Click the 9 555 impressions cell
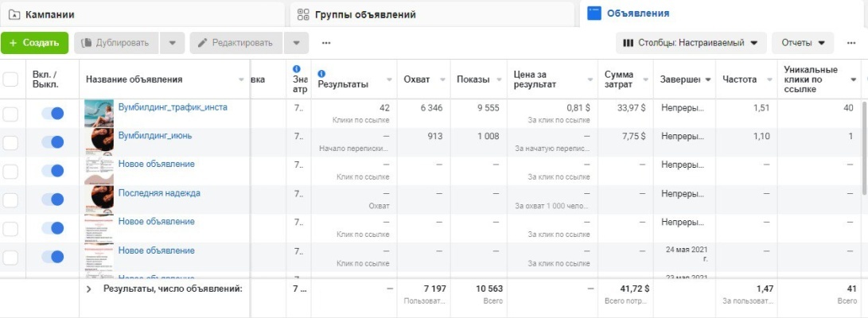Viewport: 868px width, 318px height. coord(487,108)
